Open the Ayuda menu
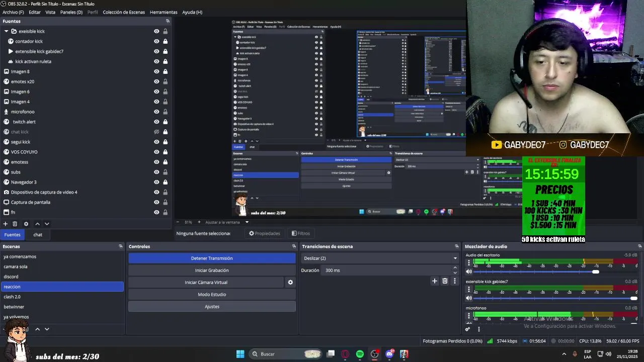 [x=192, y=12]
